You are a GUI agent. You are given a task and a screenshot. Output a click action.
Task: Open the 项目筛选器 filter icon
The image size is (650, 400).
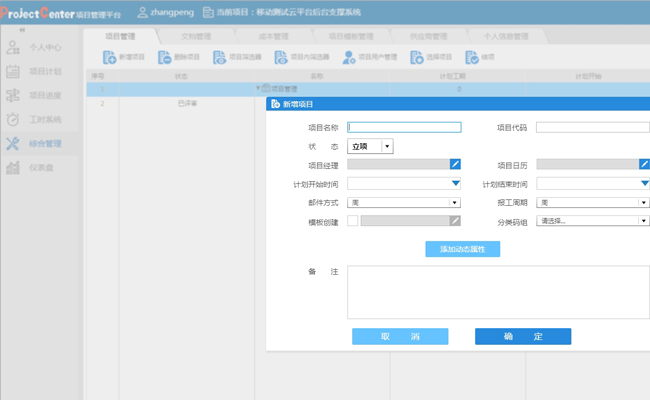click(x=219, y=57)
